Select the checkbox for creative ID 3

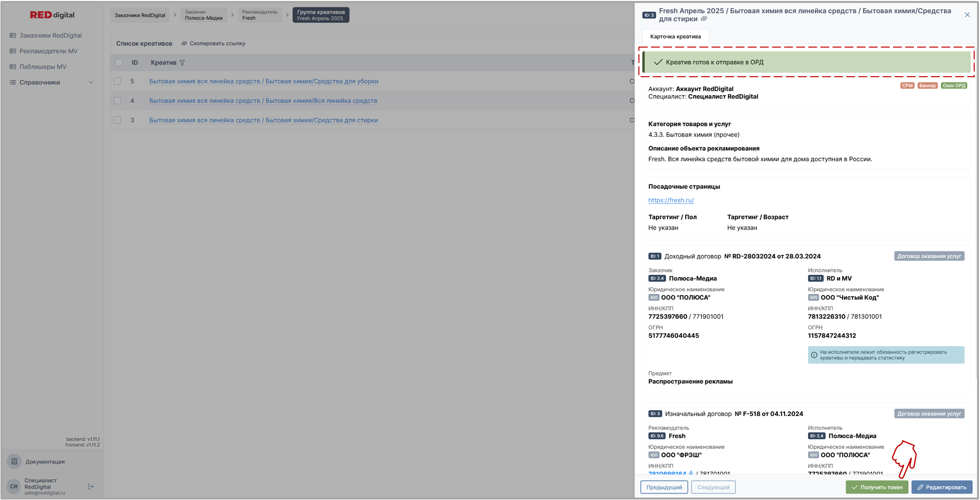118,120
